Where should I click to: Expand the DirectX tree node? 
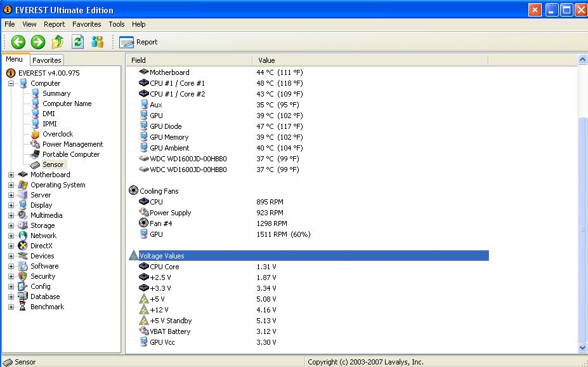click(x=11, y=246)
